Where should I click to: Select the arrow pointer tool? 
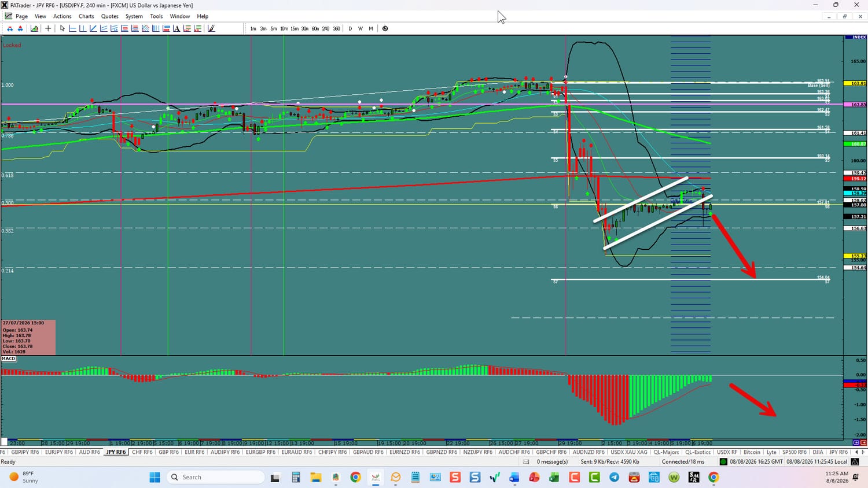62,28
